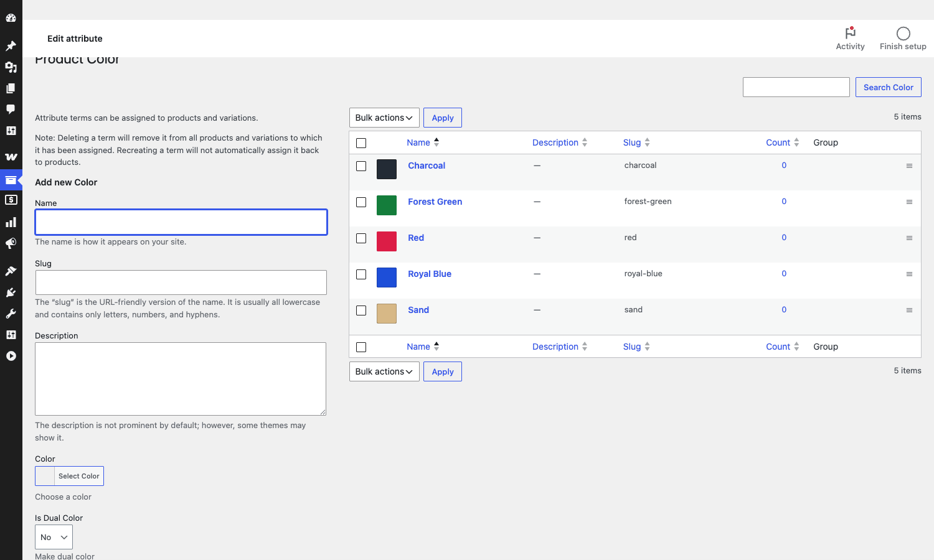Viewport: 934px width, 560px height.
Task: Open the top Bulk actions dropdown
Action: 384,118
